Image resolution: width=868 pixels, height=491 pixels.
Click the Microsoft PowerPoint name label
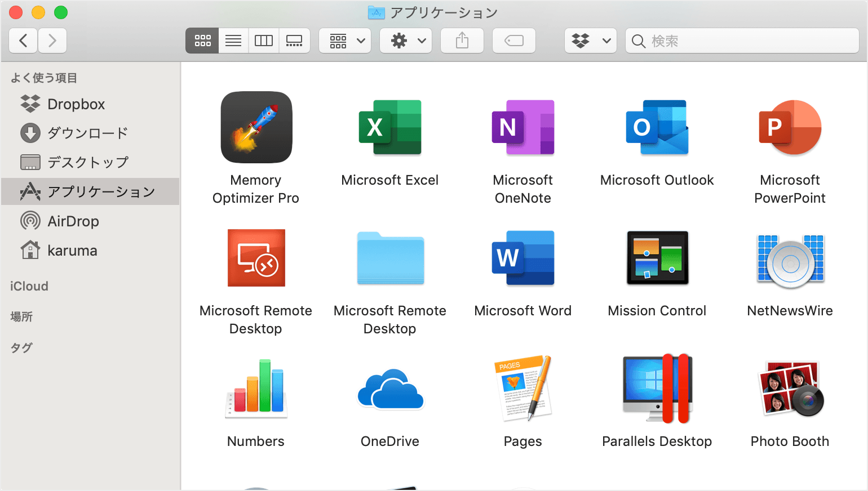[x=790, y=189]
